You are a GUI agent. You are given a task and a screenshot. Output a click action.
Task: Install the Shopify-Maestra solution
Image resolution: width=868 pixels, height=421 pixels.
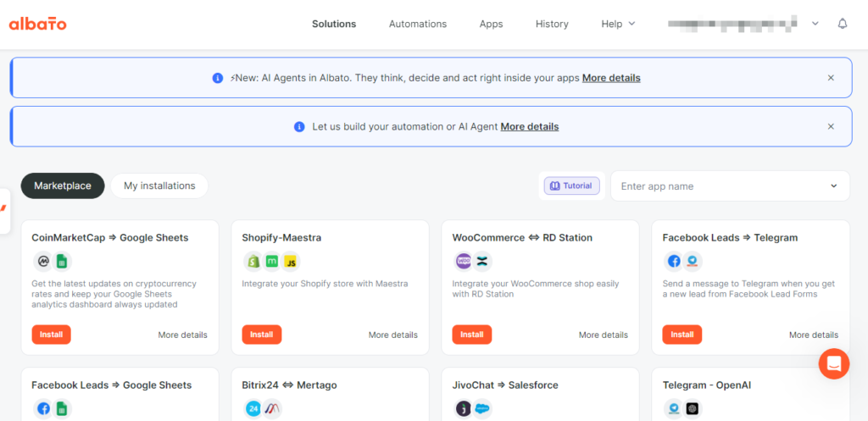[x=261, y=335]
